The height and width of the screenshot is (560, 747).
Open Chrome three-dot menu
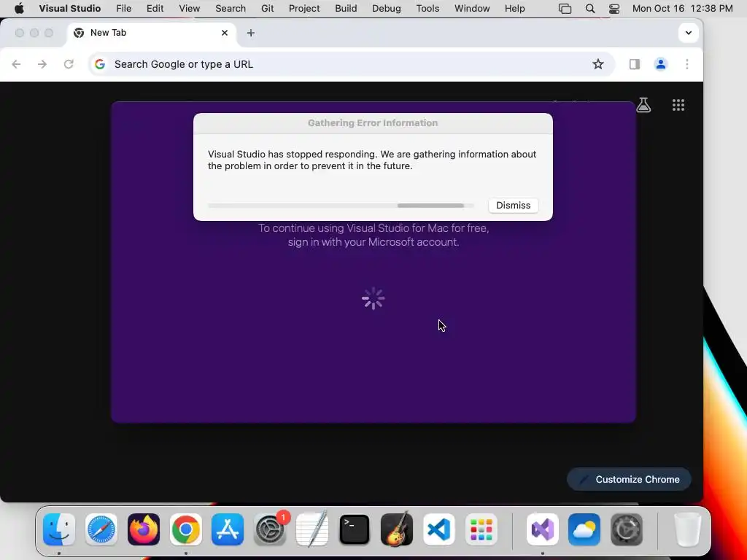pyautogui.click(x=686, y=64)
